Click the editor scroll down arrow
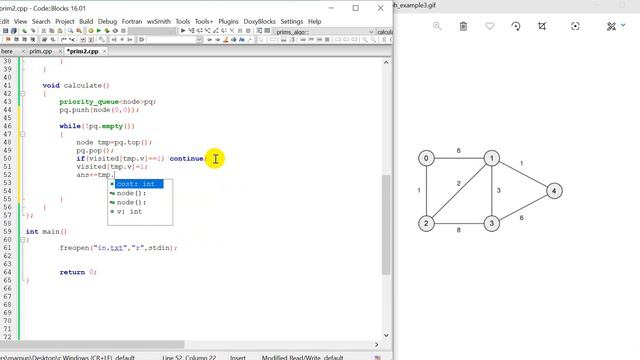 (386, 335)
